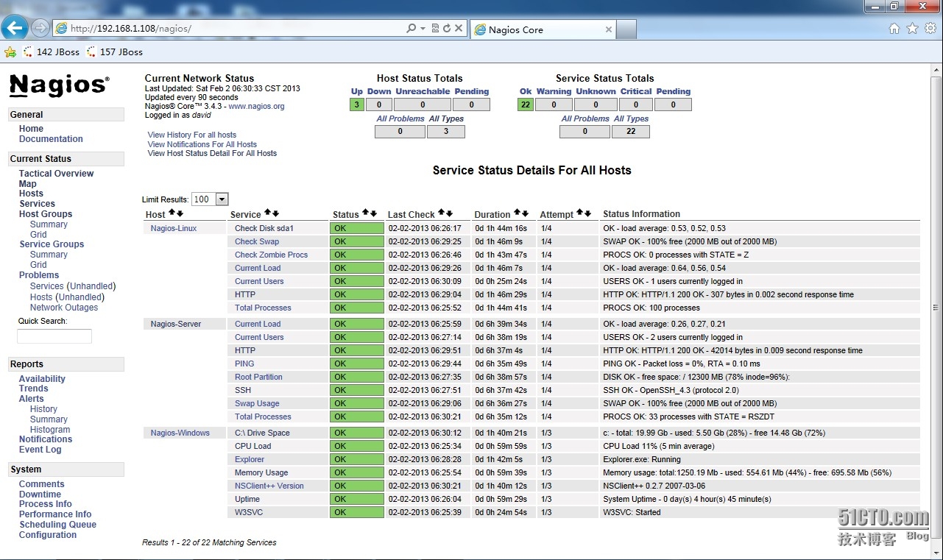Click inside the Quick Search field
943x560 pixels.
(x=54, y=336)
